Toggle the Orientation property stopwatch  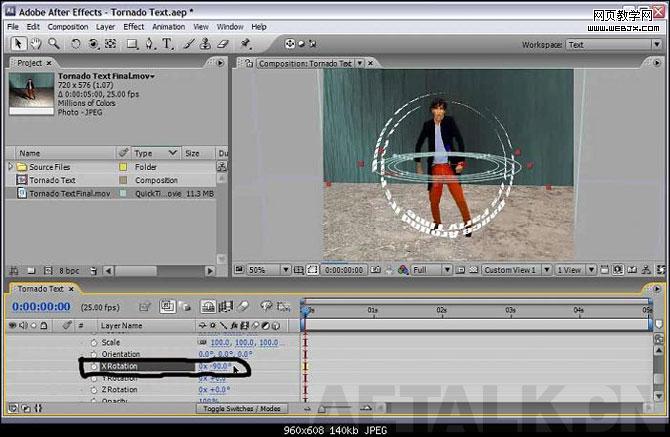[94, 354]
